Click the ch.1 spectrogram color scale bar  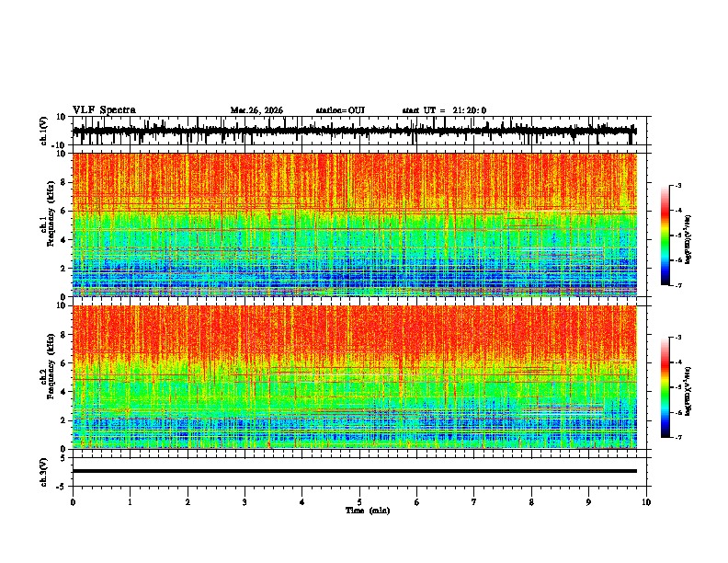click(x=665, y=236)
